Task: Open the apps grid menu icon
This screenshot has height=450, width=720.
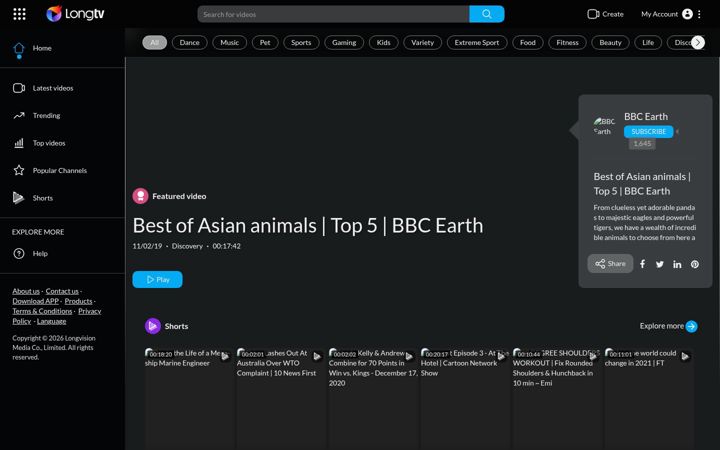Action: [19, 14]
